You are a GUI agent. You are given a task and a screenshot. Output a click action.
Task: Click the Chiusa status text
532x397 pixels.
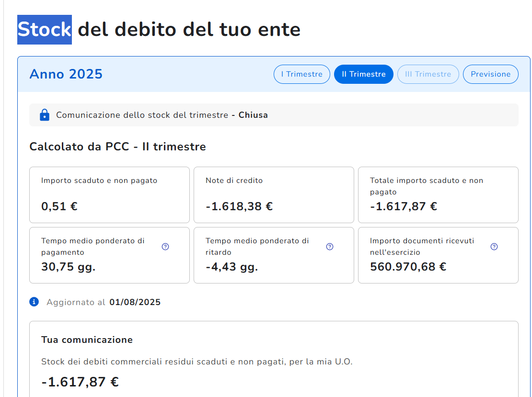tap(253, 115)
